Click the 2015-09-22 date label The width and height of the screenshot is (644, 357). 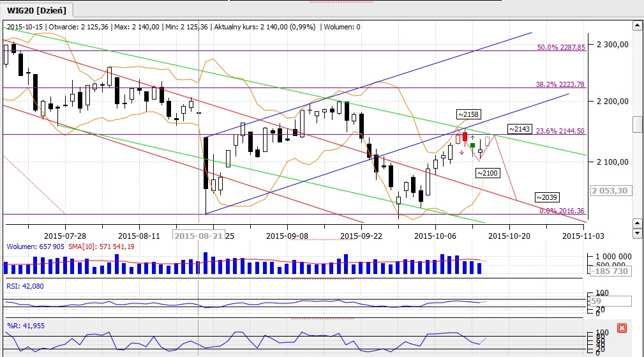click(361, 236)
